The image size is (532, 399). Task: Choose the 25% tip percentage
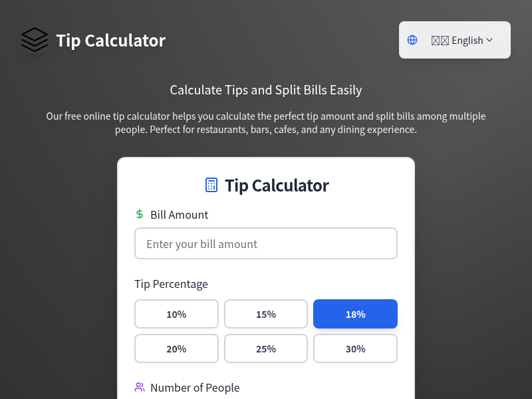click(266, 348)
